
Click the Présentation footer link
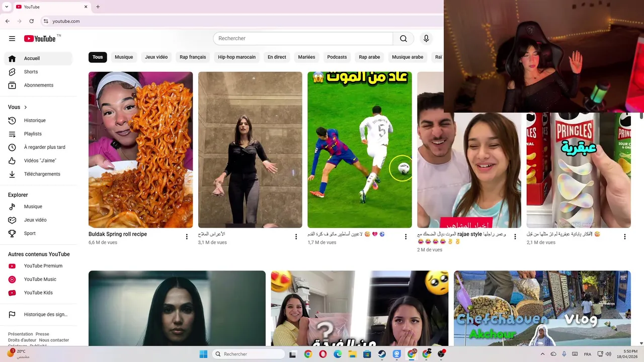20,334
